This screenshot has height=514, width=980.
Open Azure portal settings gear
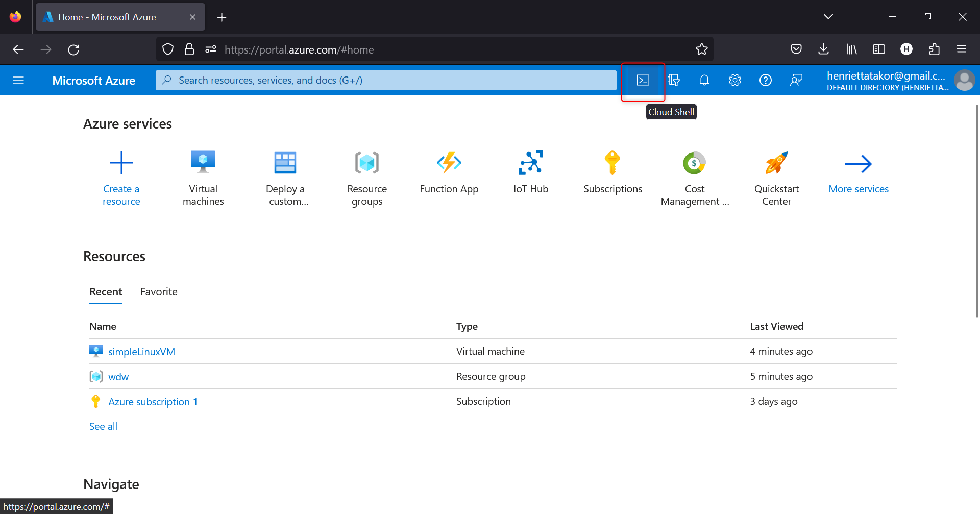[x=735, y=80]
